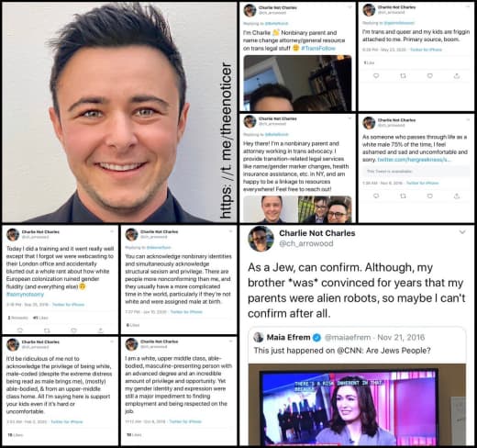Share the "passes through life" tweet

click(457, 196)
